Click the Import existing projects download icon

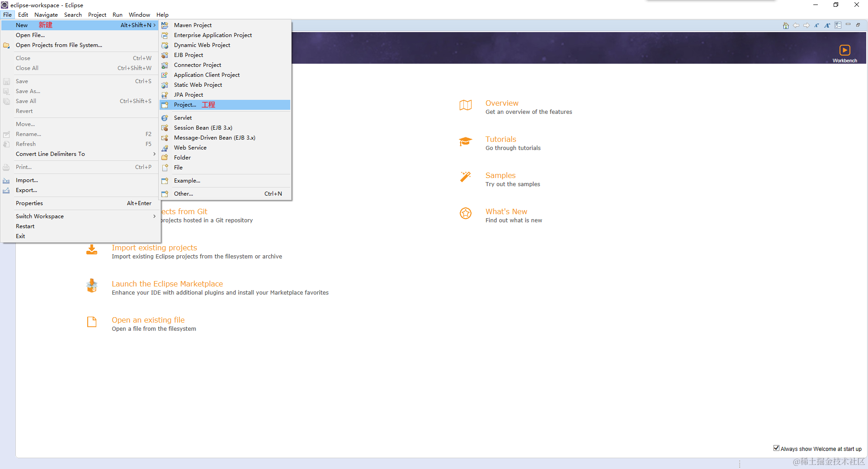click(92, 249)
